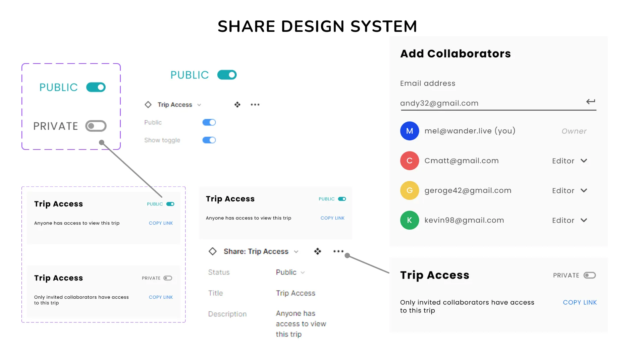Click the Owner role label
The height and width of the screenshot is (362, 644).
coord(574,131)
